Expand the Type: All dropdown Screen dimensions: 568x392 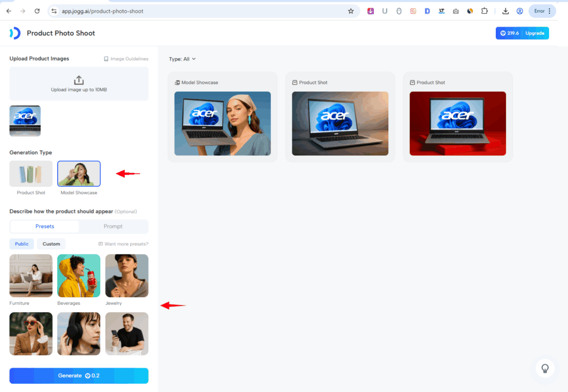pos(182,59)
